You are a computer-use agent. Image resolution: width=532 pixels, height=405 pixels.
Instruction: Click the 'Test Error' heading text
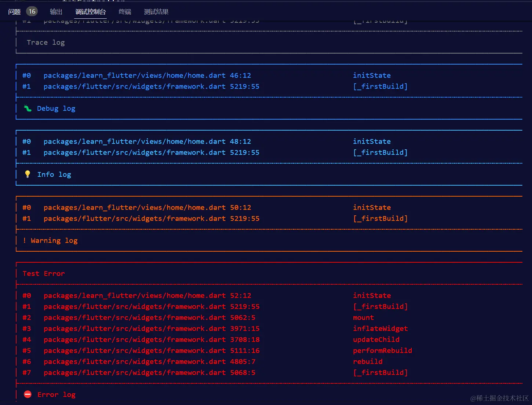(44, 273)
